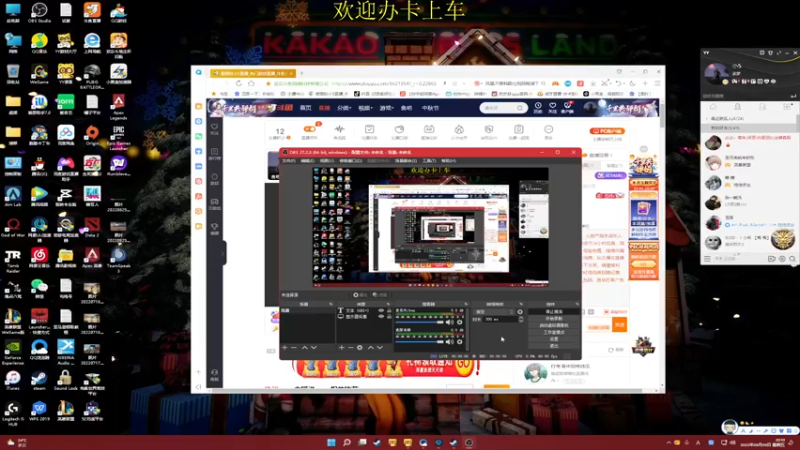Open Origin desktop shortcut
The height and width of the screenshot is (450, 800).
point(92,135)
